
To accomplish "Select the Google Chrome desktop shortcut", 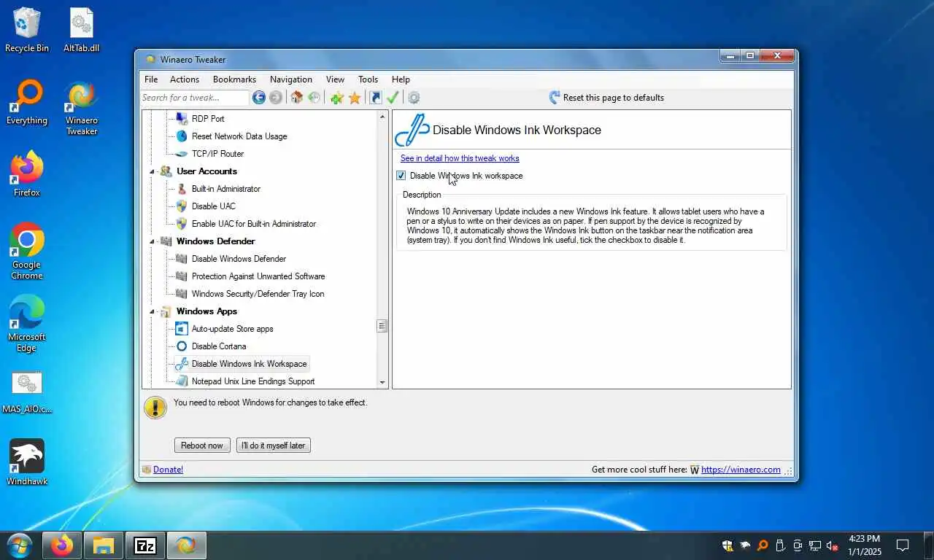I will point(27,252).
